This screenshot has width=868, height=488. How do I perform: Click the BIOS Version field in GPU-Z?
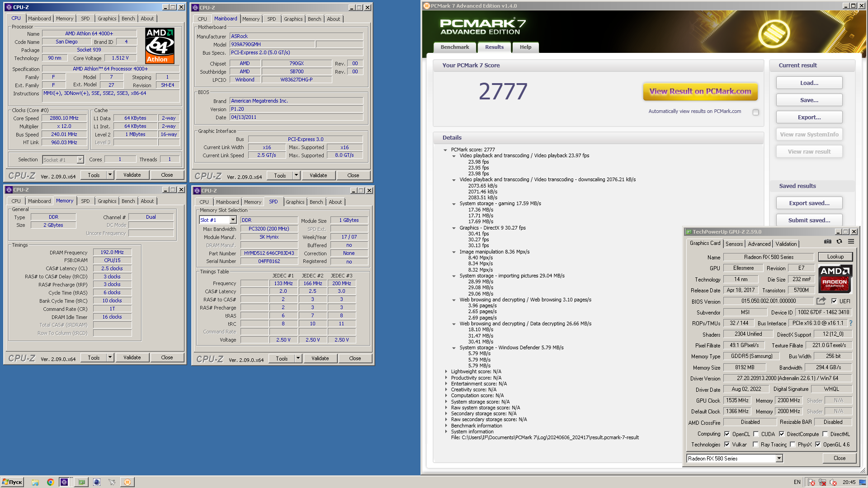pyautogui.click(x=769, y=301)
